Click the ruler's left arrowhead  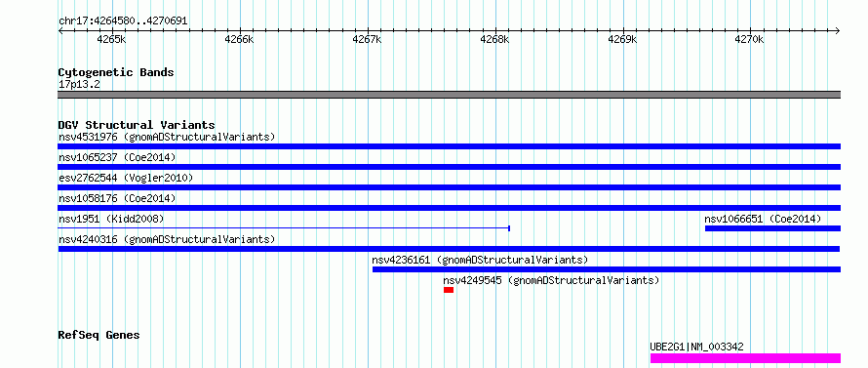click(60, 31)
